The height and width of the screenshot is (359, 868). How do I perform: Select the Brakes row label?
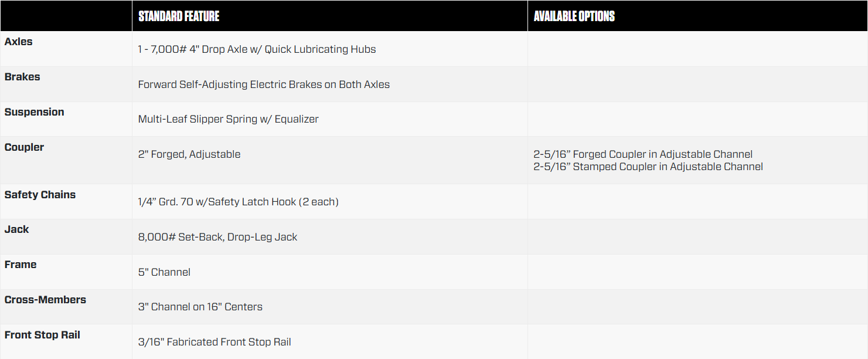(22, 77)
